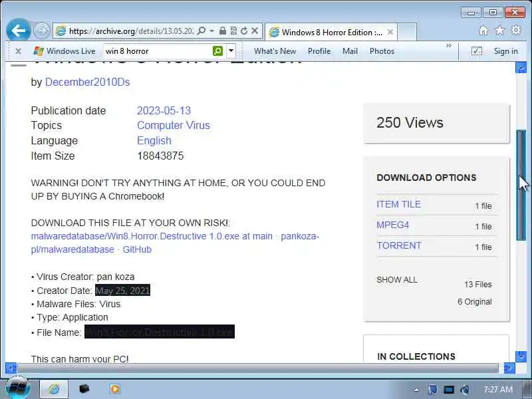The height and width of the screenshot is (399, 532).
Task: Click the search magnifier in address bar
Action: click(x=201, y=31)
